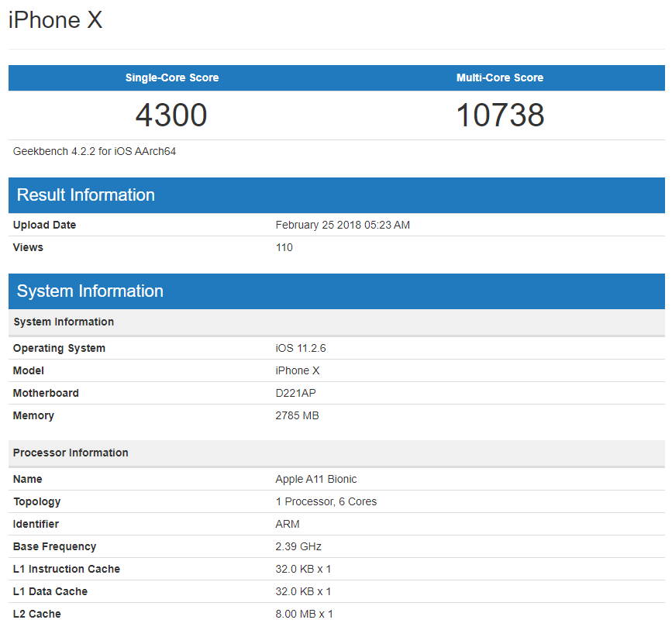
Task: Click the multi-core score 10738
Action: pyautogui.click(x=500, y=115)
